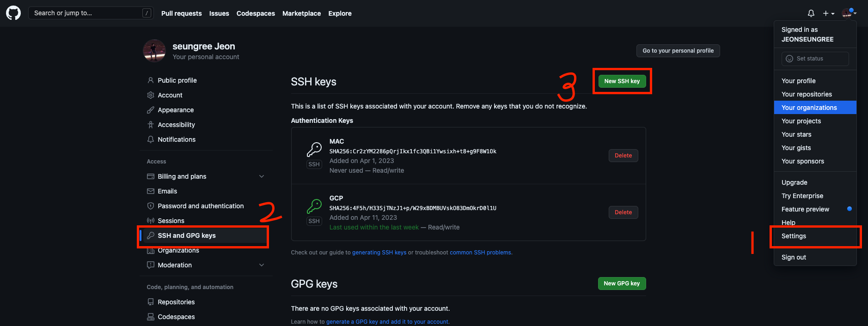The image size is (868, 326).
Task: Click the Accessibility figure icon
Action: [x=151, y=125]
